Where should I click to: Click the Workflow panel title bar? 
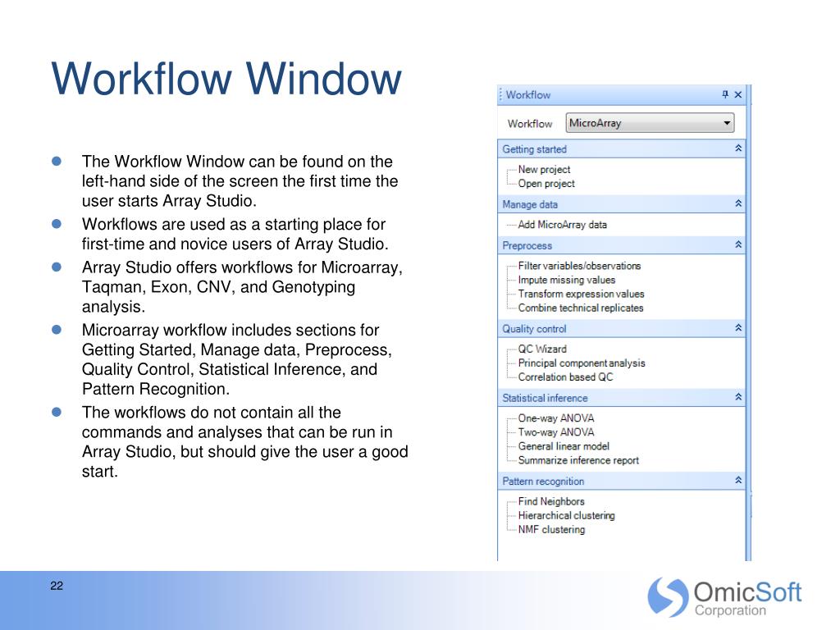pos(622,95)
